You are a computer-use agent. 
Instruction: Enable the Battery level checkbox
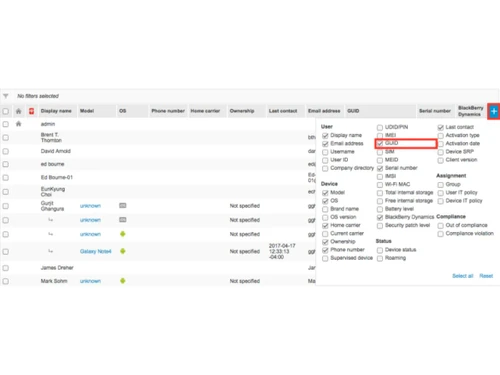380,209
